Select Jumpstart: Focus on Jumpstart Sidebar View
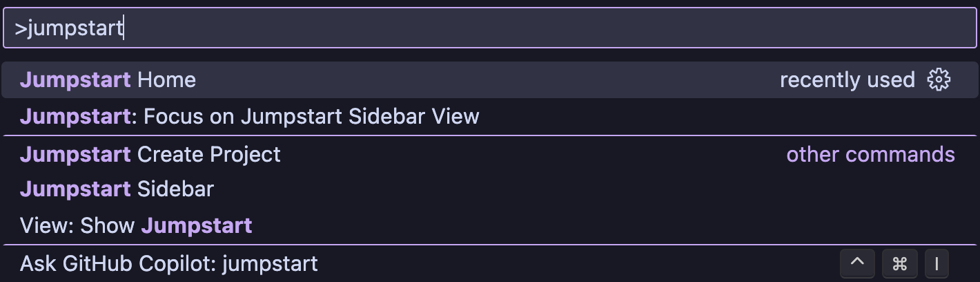This screenshot has width=980, height=282. 249,116
